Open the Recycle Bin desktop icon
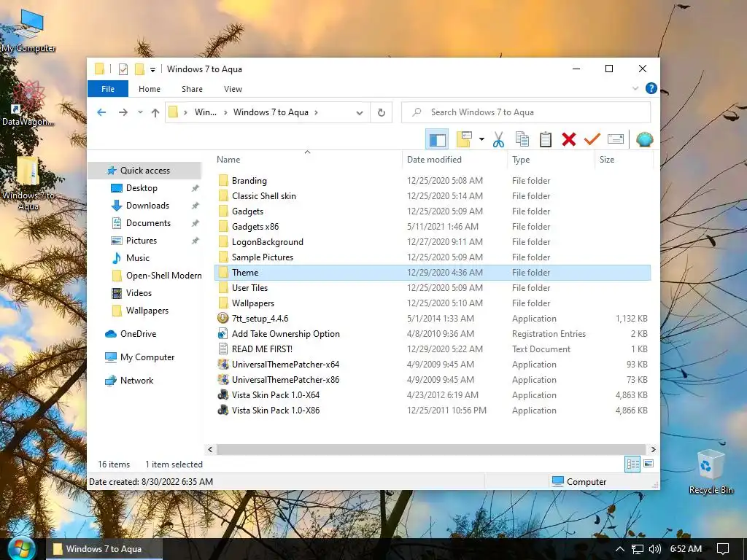The height and width of the screenshot is (560, 747). (x=711, y=472)
